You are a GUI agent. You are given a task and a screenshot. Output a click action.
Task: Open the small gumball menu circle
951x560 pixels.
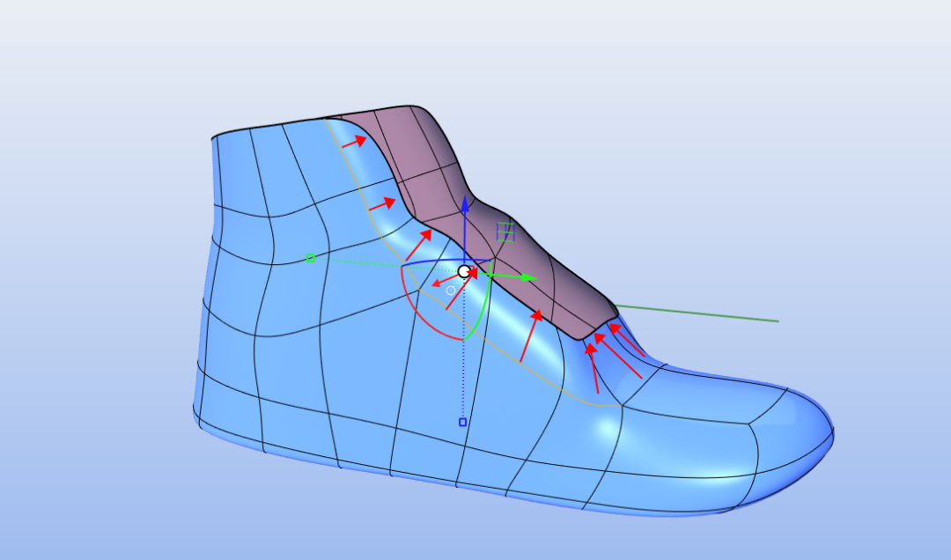click(x=451, y=291)
